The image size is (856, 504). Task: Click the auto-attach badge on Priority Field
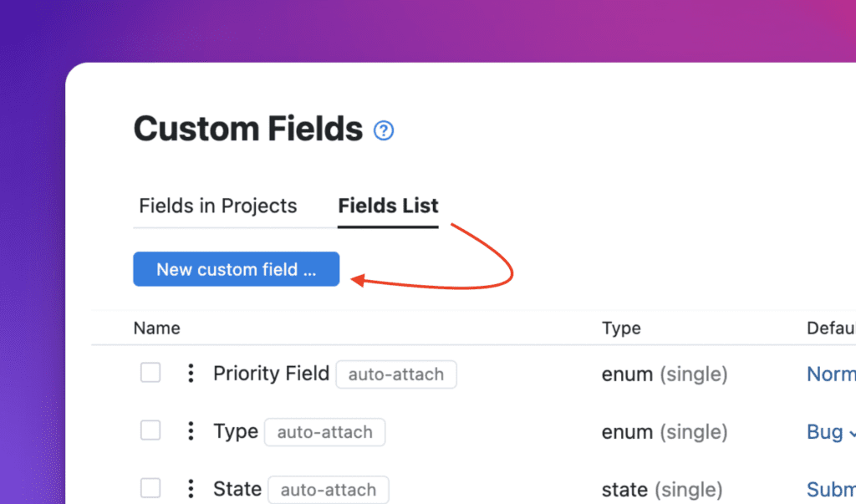coord(396,374)
